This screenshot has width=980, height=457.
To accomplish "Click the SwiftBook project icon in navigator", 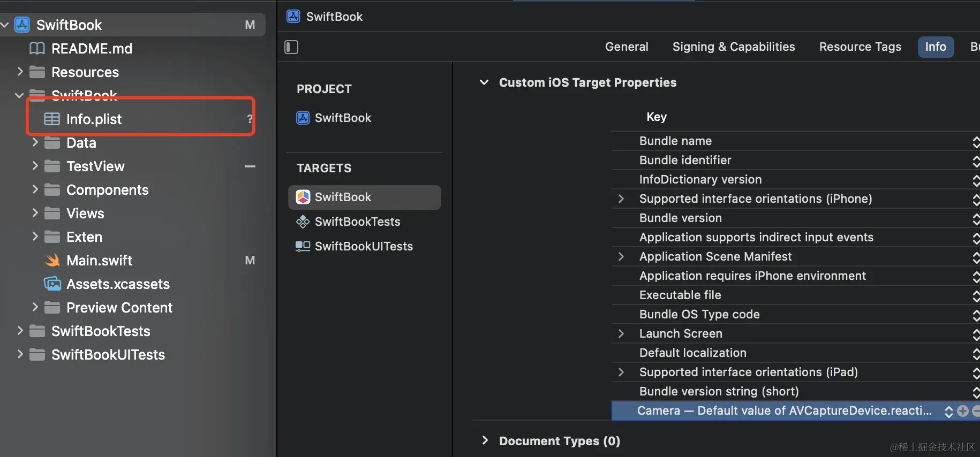I will [x=22, y=25].
